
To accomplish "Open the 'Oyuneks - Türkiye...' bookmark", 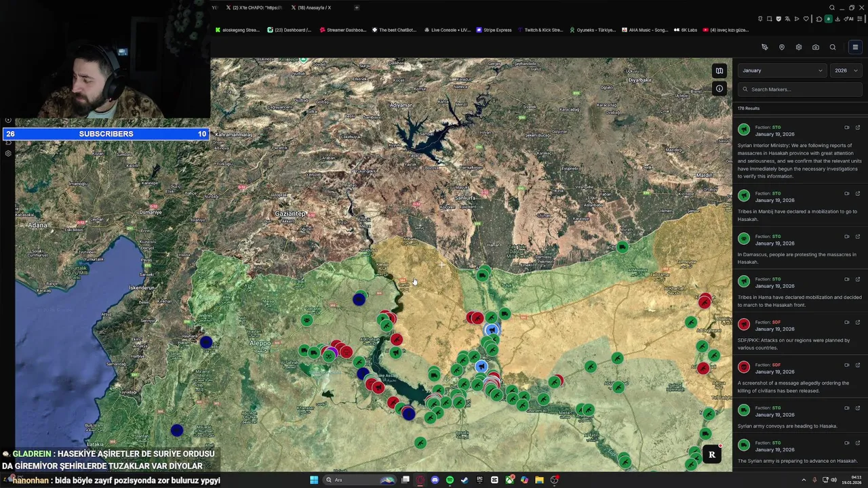I will coord(593,30).
